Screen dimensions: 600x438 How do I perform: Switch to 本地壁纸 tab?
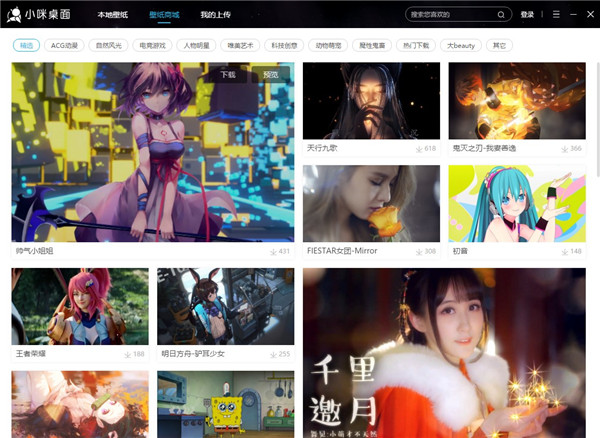112,15
